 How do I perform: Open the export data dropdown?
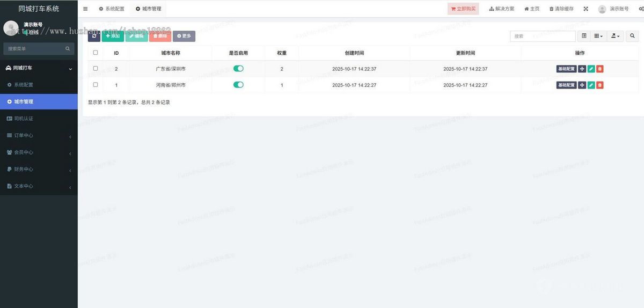tap(616, 36)
